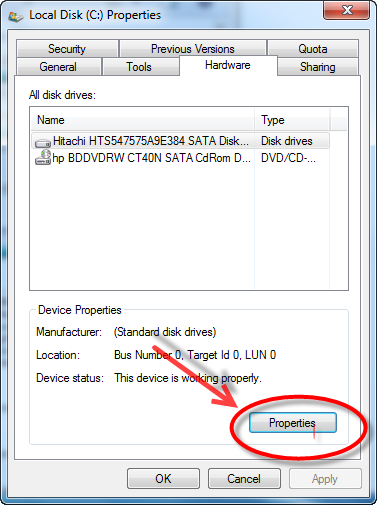This screenshot has width=377, height=505.
Task: Click 'This device is working properly.' status text
Action: [x=188, y=378]
